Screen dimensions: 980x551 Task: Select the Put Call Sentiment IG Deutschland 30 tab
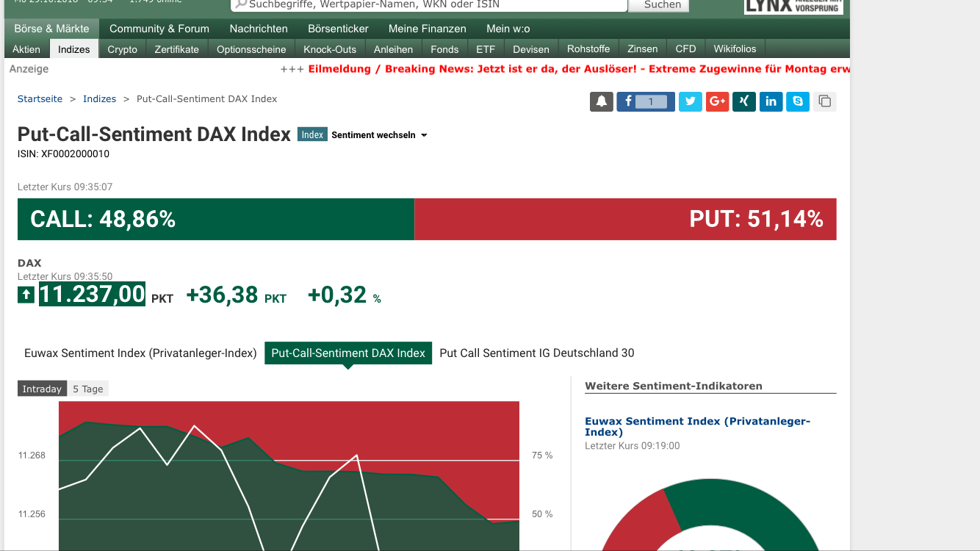tap(536, 353)
